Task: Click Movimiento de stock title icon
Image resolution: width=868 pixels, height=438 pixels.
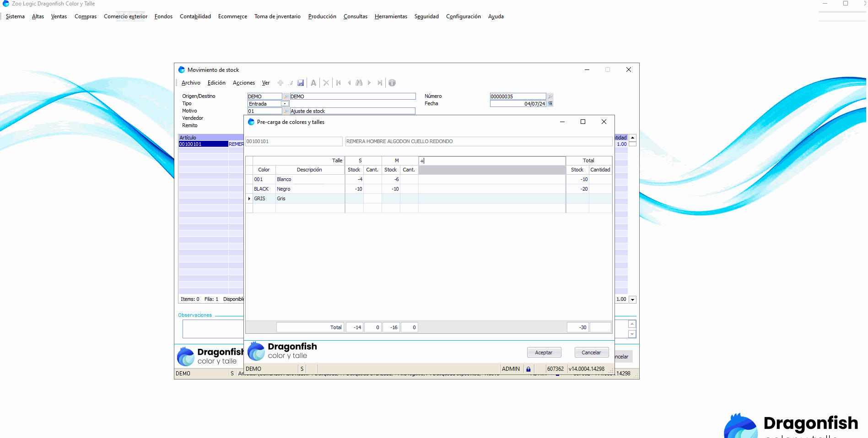Action: point(182,70)
